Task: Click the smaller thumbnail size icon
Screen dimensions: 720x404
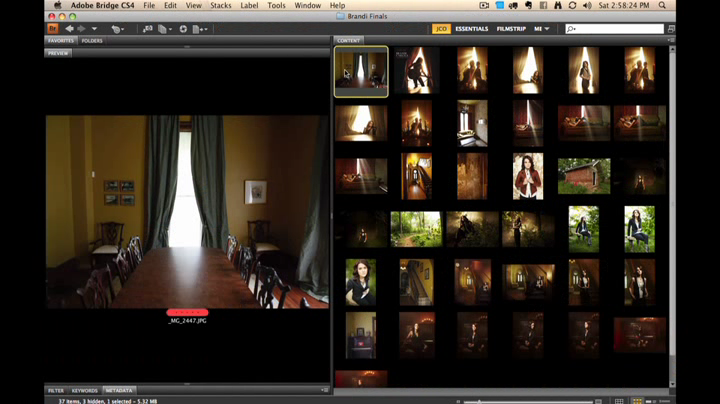Action: [x=458, y=402]
